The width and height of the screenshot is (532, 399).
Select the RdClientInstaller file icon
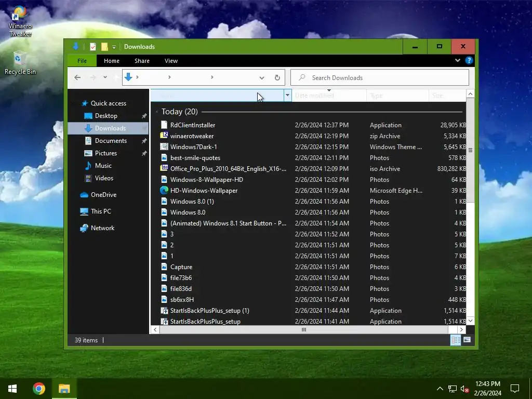pos(164,125)
